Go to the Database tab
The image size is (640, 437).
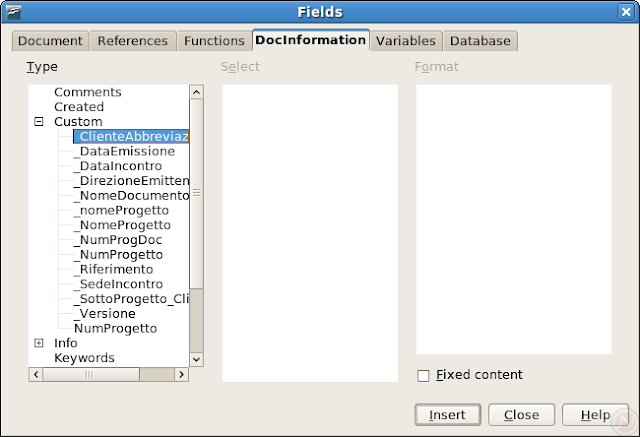(480, 41)
